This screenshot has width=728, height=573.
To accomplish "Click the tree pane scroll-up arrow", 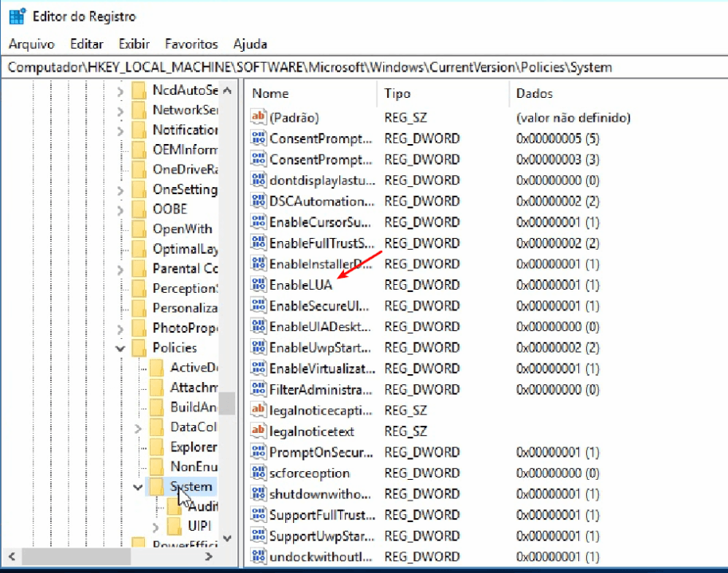I will pos(227,91).
